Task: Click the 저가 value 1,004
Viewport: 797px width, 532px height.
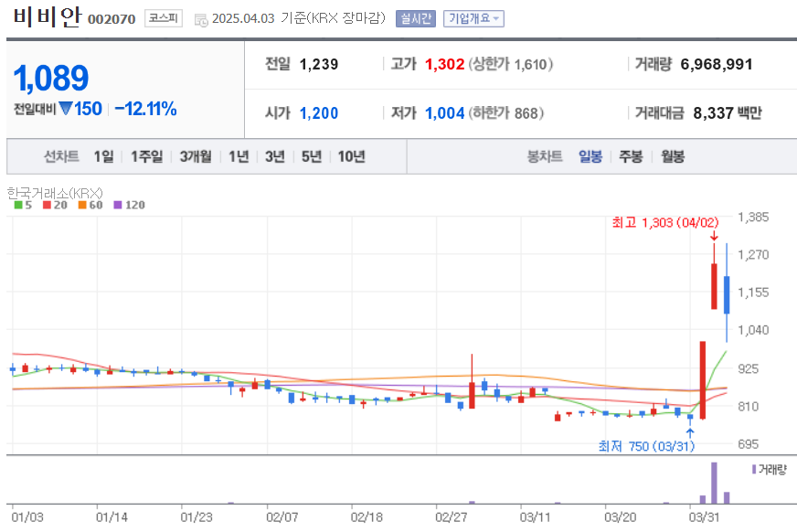Action: coord(445,113)
